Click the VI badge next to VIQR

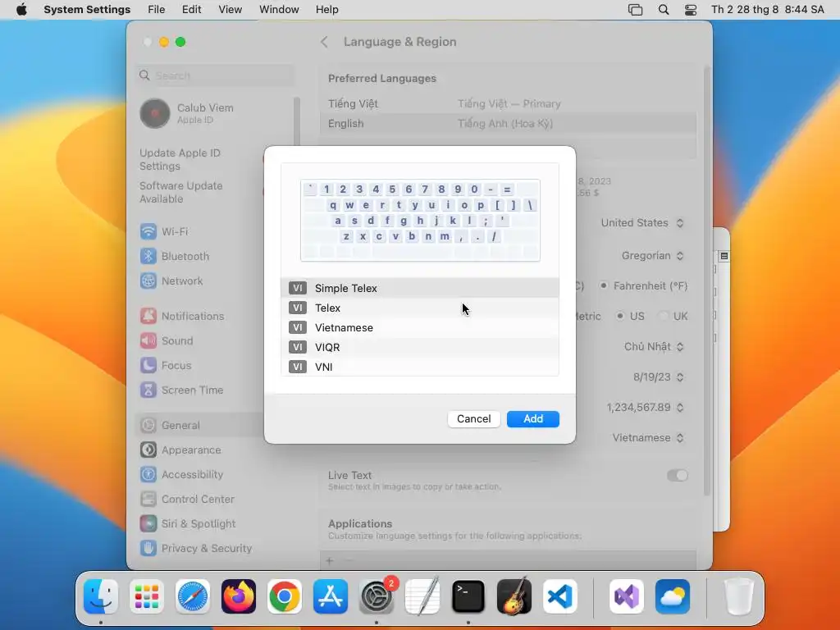point(297,347)
